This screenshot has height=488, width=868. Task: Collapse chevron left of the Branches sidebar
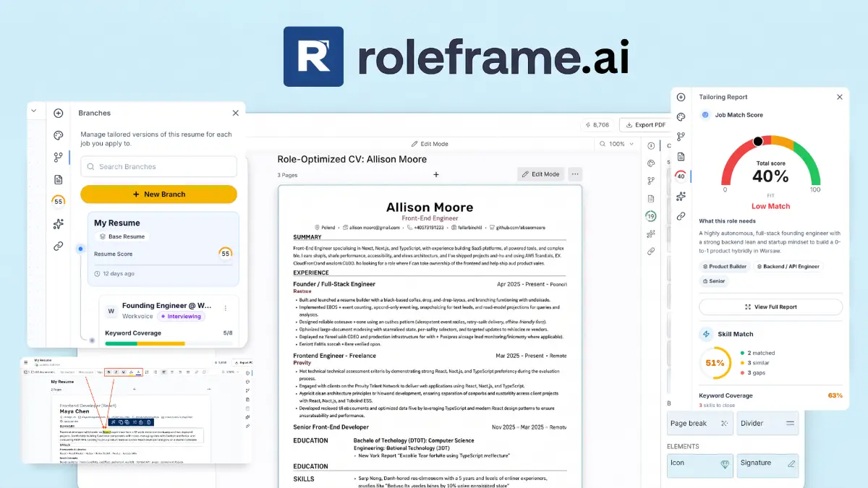click(x=33, y=111)
